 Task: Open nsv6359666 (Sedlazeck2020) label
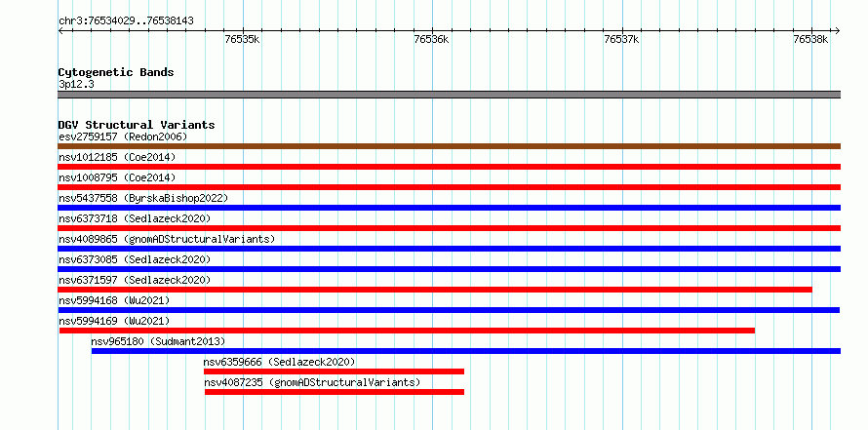pos(279,362)
